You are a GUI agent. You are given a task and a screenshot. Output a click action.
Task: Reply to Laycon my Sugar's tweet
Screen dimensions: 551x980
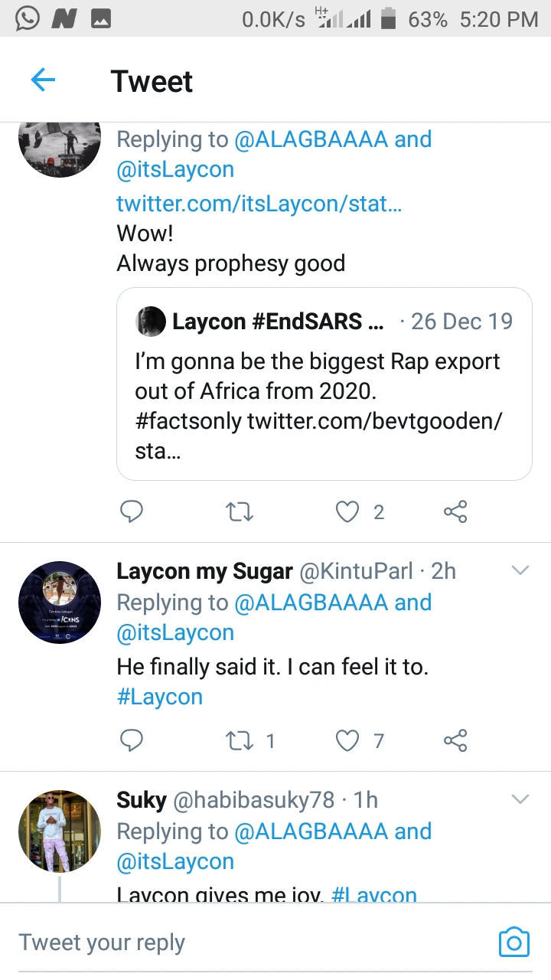[132, 740]
